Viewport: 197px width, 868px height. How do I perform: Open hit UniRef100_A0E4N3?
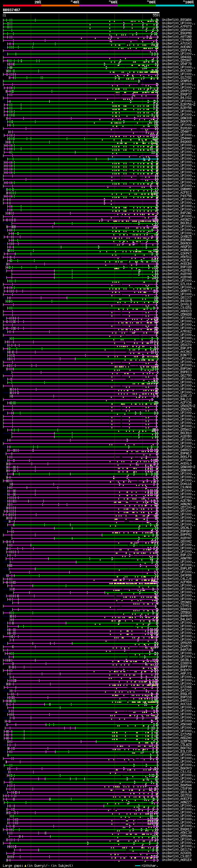[x=177, y=47]
